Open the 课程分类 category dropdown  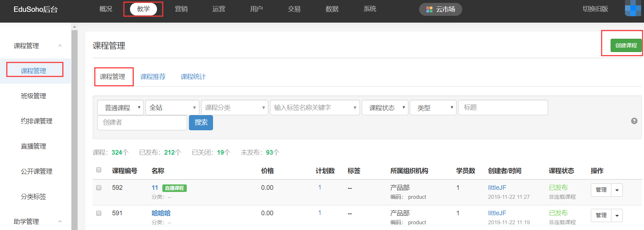pyautogui.click(x=235, y=108)
